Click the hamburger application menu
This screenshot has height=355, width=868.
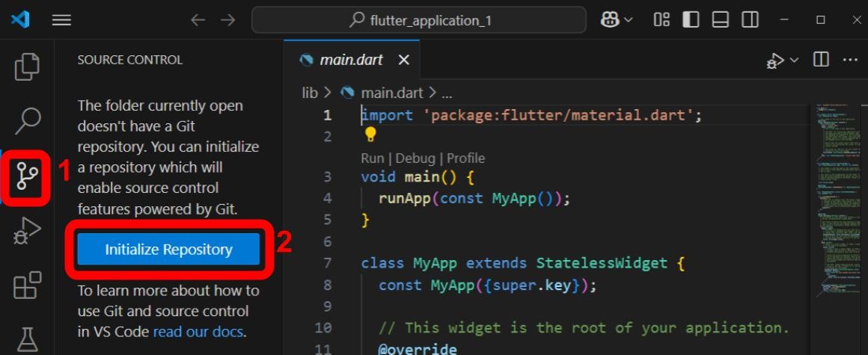point(61,20)
